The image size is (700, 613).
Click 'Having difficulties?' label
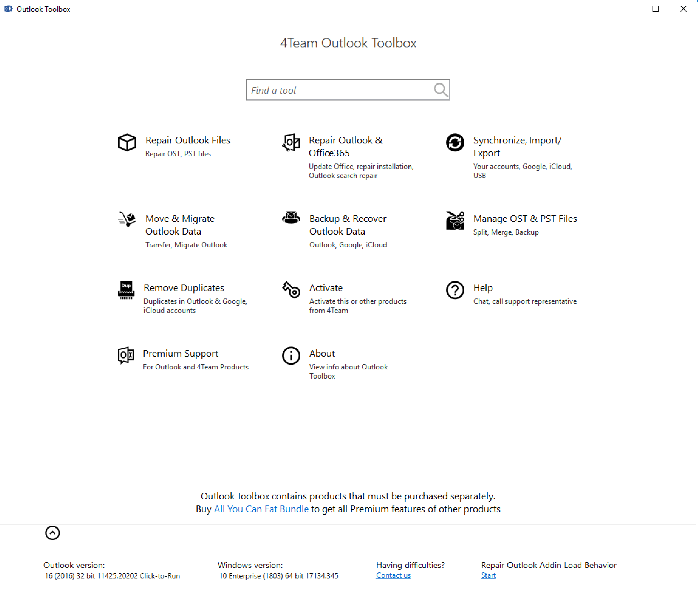[410, 566]
